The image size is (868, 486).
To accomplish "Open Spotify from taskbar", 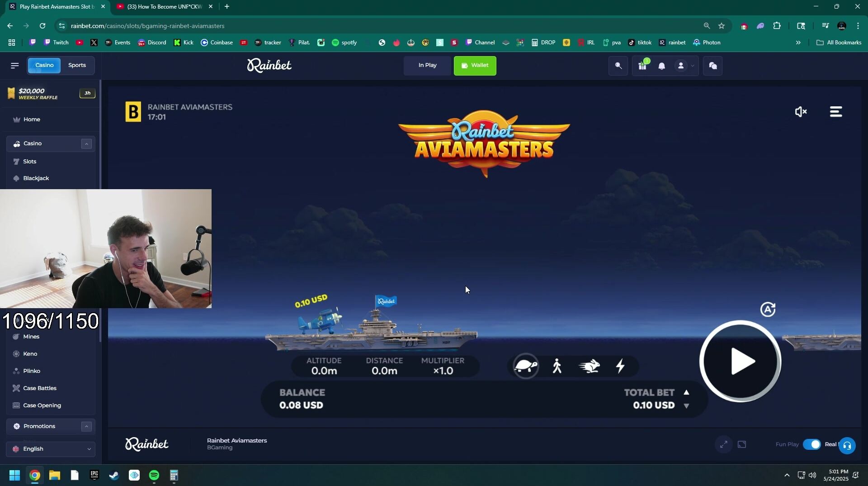I will (154, 476).
